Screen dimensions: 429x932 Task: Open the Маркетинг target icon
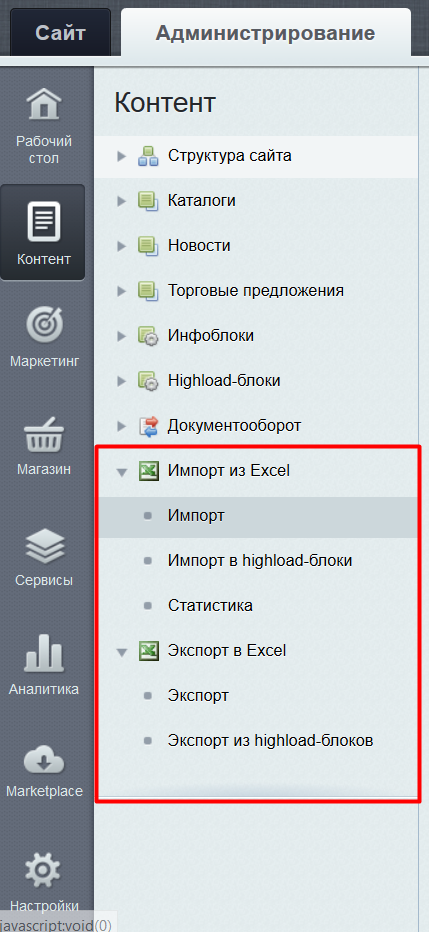point(43,325)
